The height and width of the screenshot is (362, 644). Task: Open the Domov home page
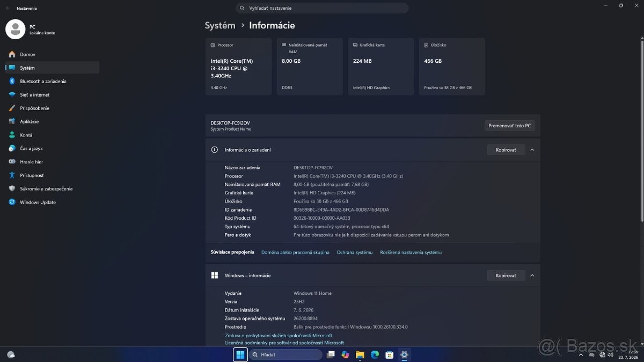(52, 54)
